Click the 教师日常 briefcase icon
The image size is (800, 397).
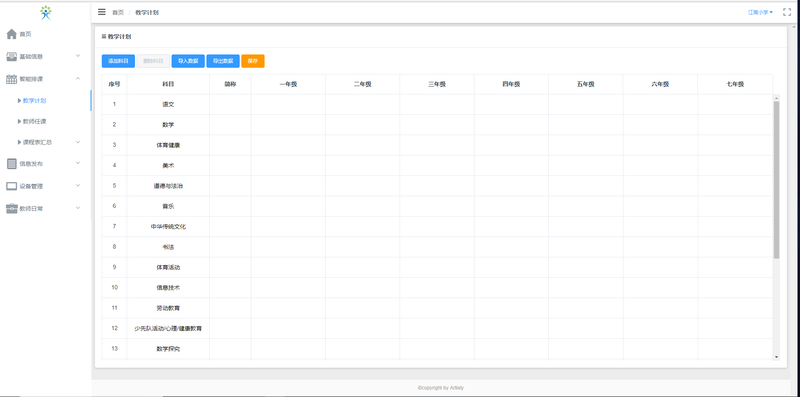pyautogui.click(x=12, y=208)
